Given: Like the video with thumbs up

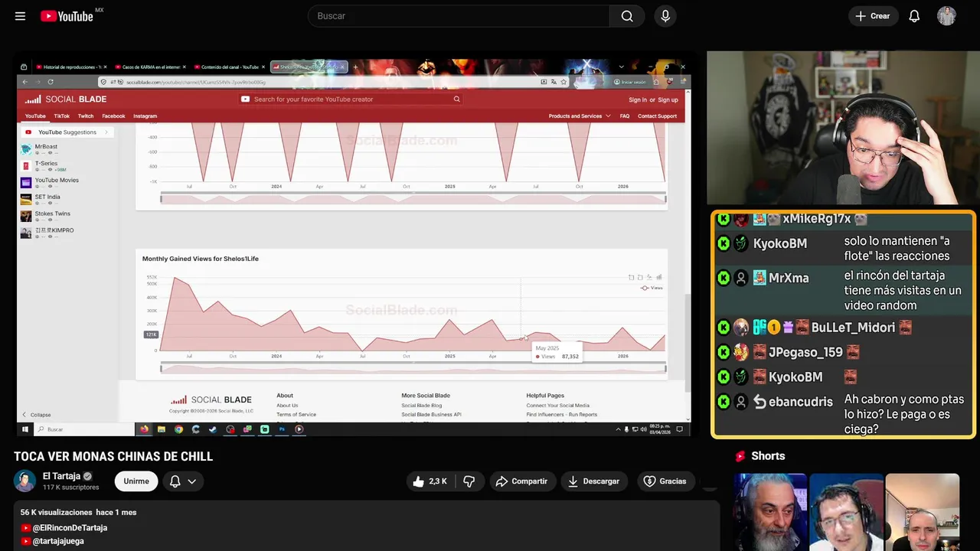Looking at the screenshot, I should click(x=430, y=481).
